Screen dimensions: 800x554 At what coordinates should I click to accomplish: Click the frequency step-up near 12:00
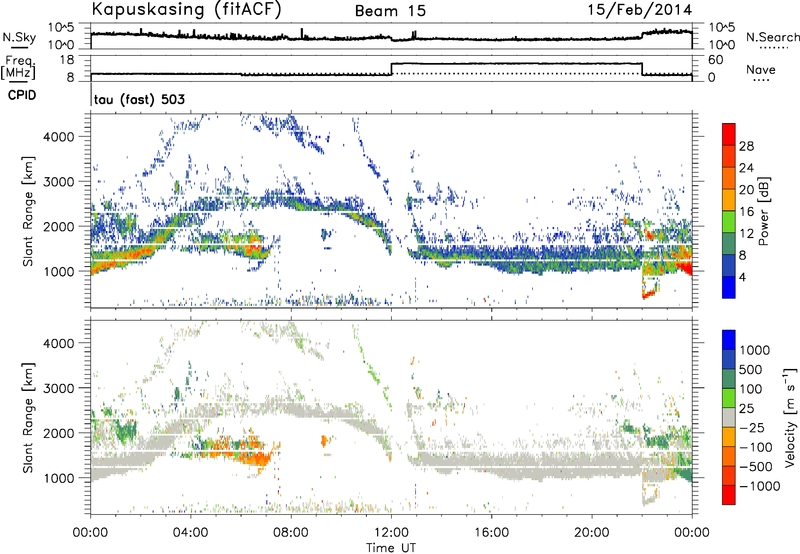tap(391, 69)
